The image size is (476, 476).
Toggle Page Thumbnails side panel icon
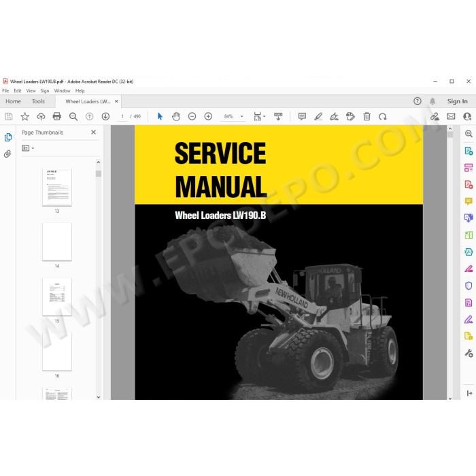pyautogui.click(x=8, y=137)
